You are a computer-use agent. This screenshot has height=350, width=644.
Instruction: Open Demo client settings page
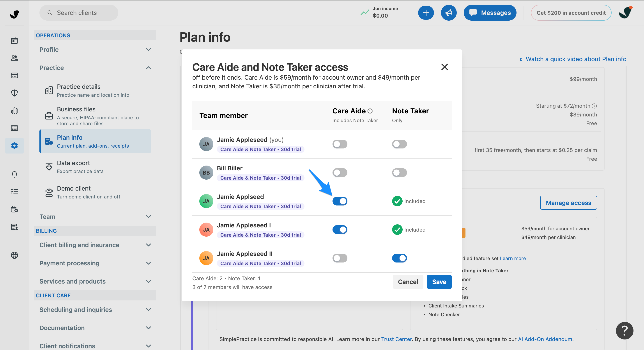point(95,192)
